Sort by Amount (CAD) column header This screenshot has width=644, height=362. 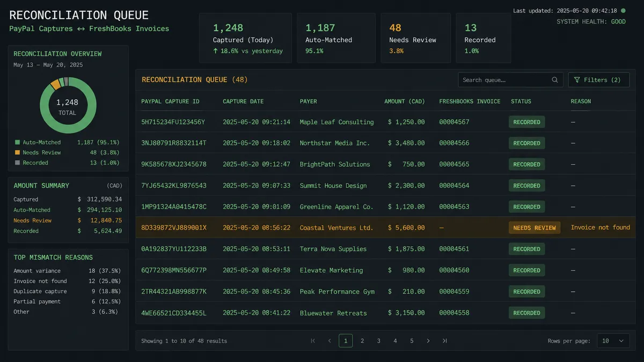(x=405, y=101)
